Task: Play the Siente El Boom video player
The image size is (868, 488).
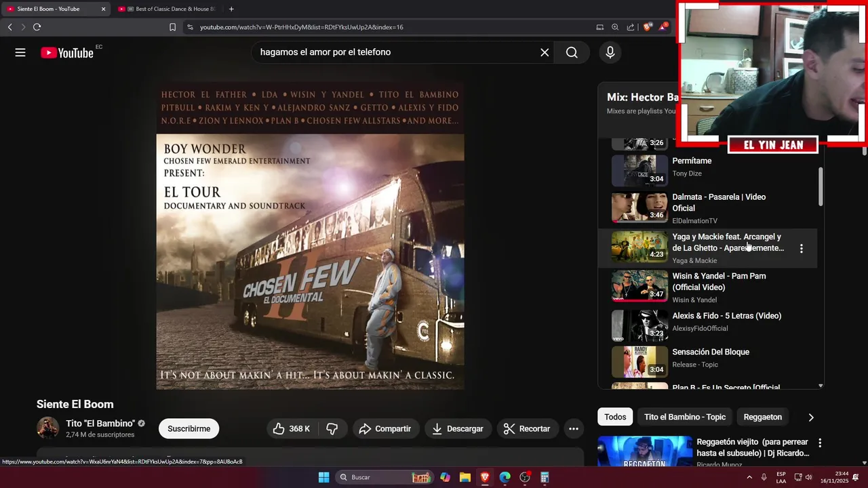Action: [x=310, y=236]
